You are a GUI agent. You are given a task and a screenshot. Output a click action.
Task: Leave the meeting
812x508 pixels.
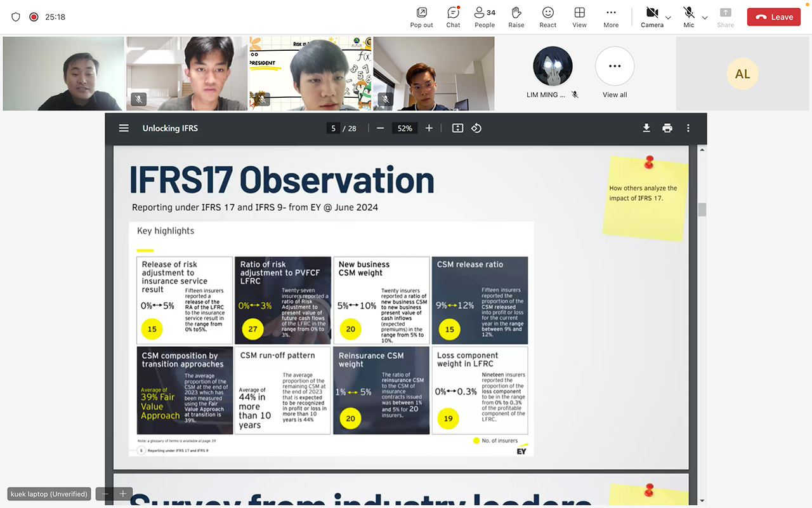click(774, 17)
